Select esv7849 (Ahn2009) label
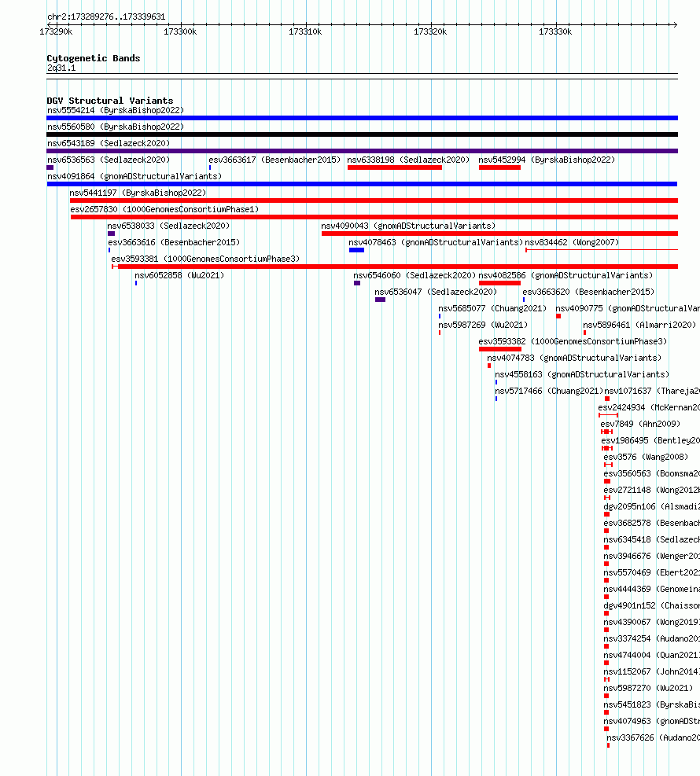 pos(640,424)
